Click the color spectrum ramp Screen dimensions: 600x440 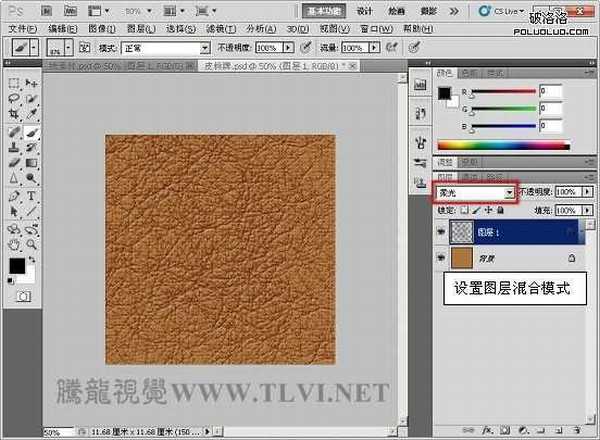[x=504, y=145]
